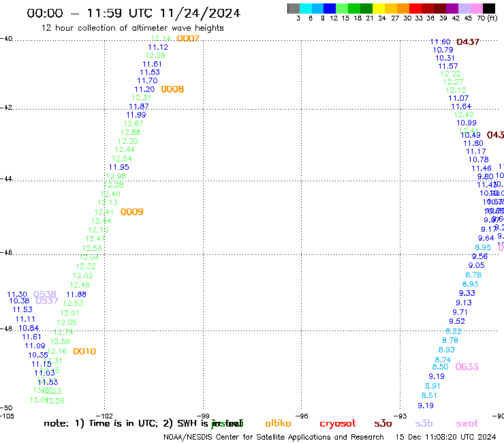
Task: Click the wave height value 11.87
Action: click(139, 106)
